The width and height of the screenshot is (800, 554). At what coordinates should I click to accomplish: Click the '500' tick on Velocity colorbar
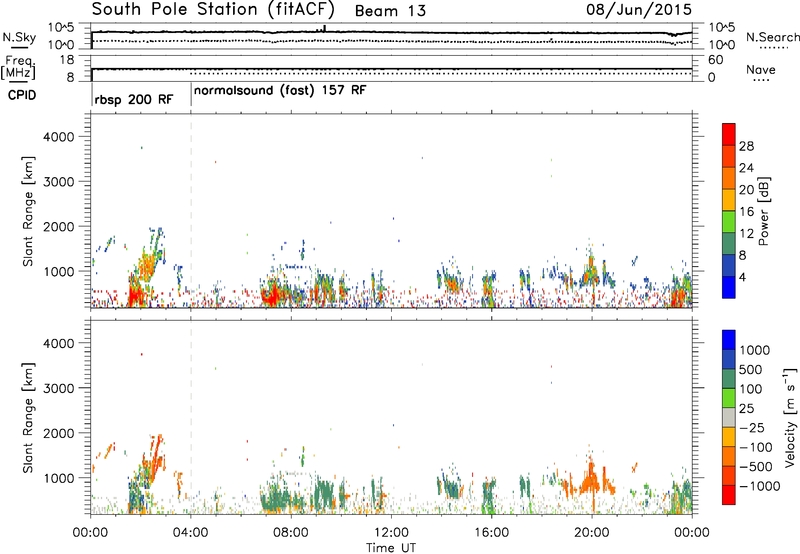click(x=753, y=369)
